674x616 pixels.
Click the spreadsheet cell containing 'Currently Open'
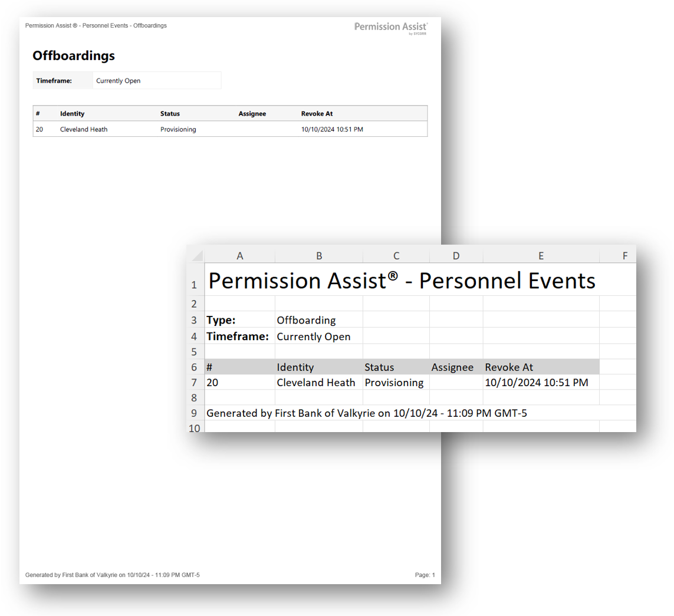[313, 337]
